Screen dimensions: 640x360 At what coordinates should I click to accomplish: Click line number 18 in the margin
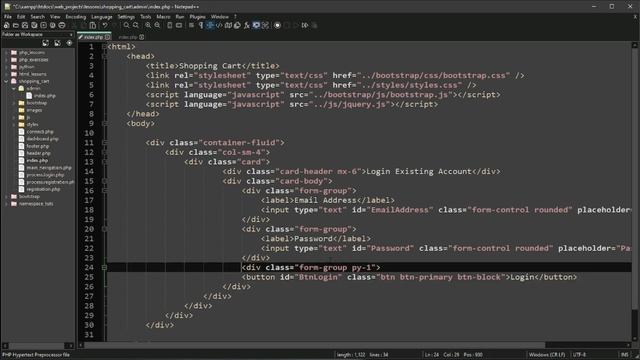(89, 210)
